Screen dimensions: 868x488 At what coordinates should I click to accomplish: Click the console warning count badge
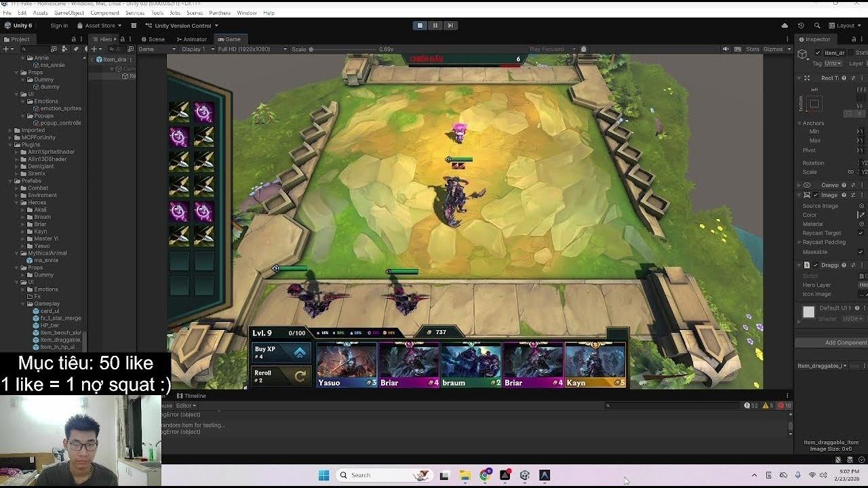[768, 405]
